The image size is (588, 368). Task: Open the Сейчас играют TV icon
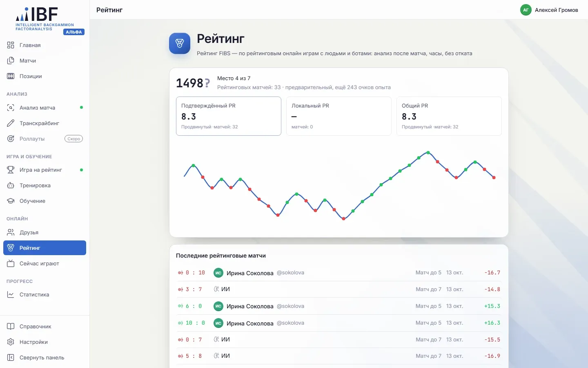pyautogui.click(x=11, y=263)
